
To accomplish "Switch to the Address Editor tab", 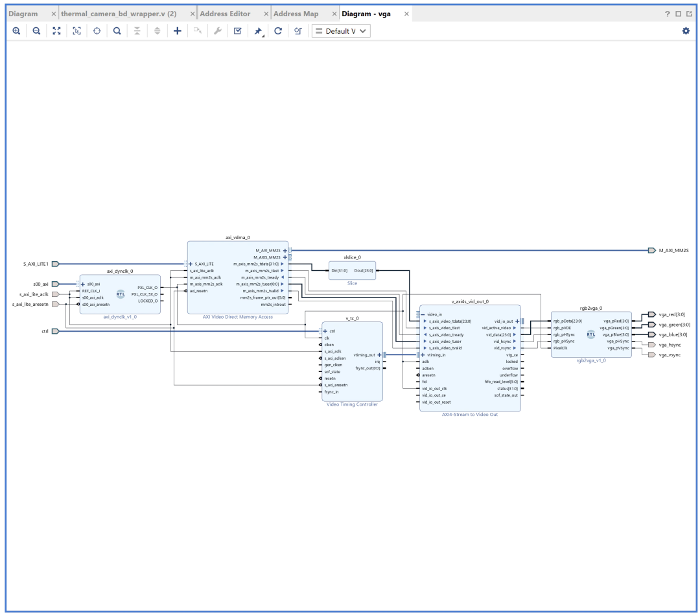I will pos(225,14).
